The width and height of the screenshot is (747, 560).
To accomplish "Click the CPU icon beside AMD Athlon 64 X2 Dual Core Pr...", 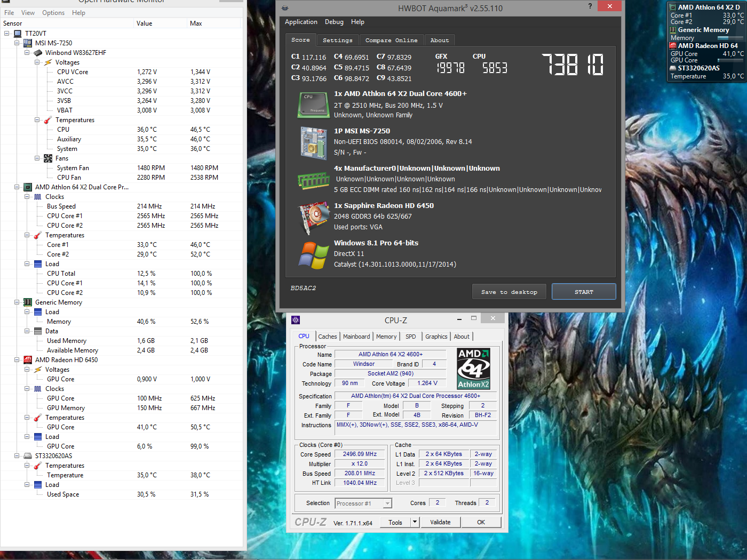I will 28,187.
